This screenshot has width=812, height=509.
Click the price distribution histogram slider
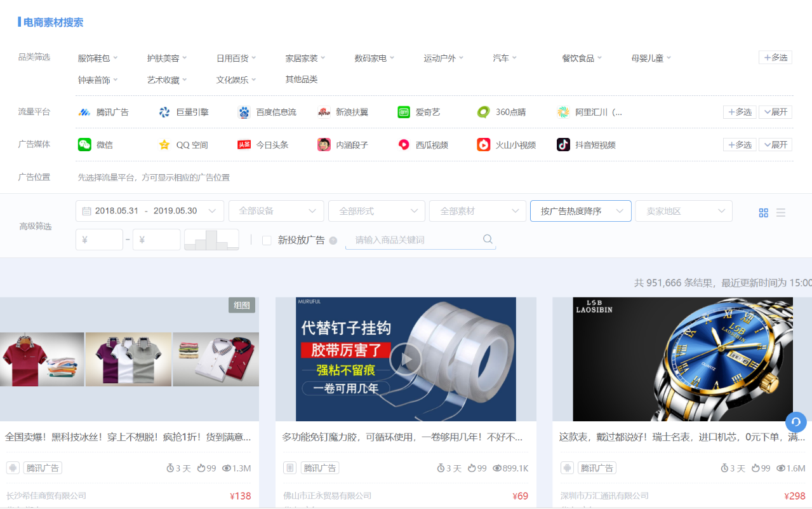tap(211, 240)
